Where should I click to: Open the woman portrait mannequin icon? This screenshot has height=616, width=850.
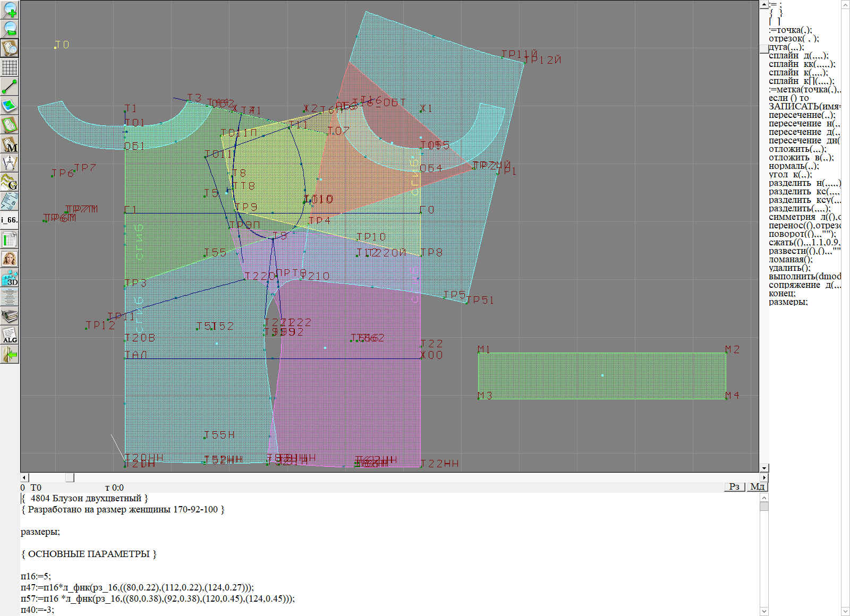pyautogui.click(x=10, y=259)
